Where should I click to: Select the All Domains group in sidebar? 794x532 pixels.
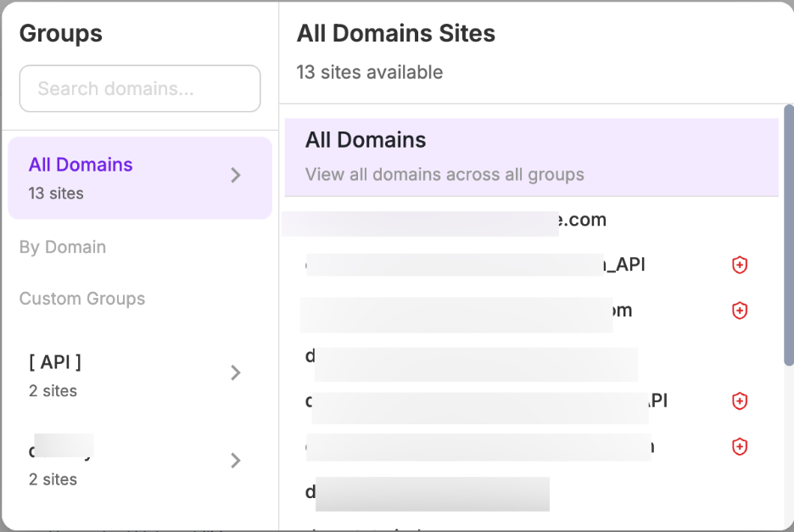click(x=127, y=177)
